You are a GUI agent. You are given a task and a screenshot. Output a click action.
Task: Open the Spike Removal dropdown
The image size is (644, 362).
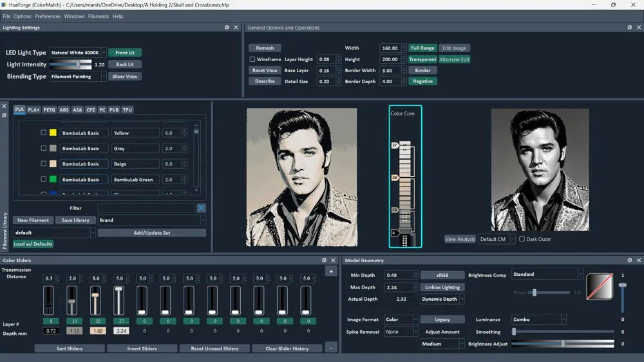click(401, 332)
